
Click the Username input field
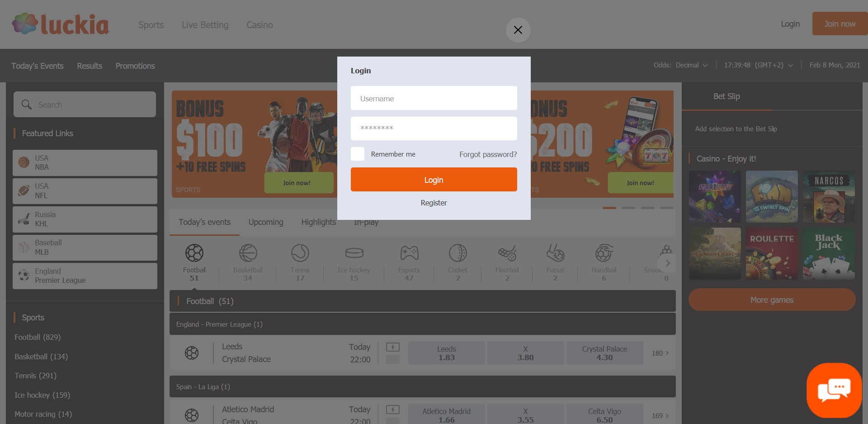434,98
